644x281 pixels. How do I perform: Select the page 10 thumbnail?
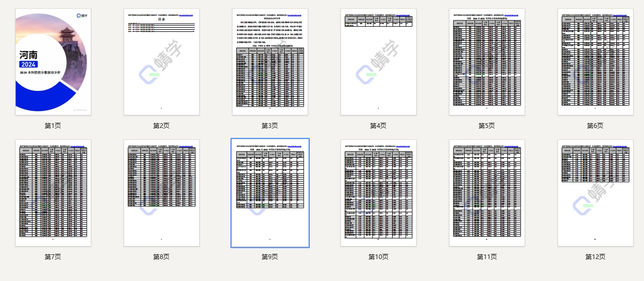pos(378,192)
